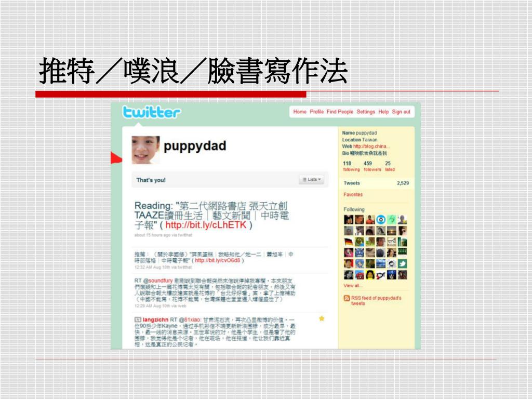Click the "about 15 hours ago" timestamp
The width and height of the screenshot is (532, 399).
151,235
